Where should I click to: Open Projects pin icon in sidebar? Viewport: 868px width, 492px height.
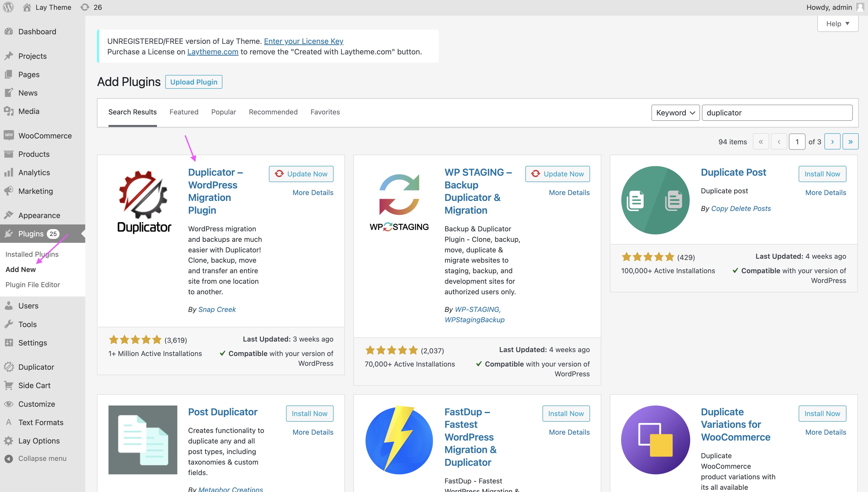pyautogui.click(x=9, y=56)
